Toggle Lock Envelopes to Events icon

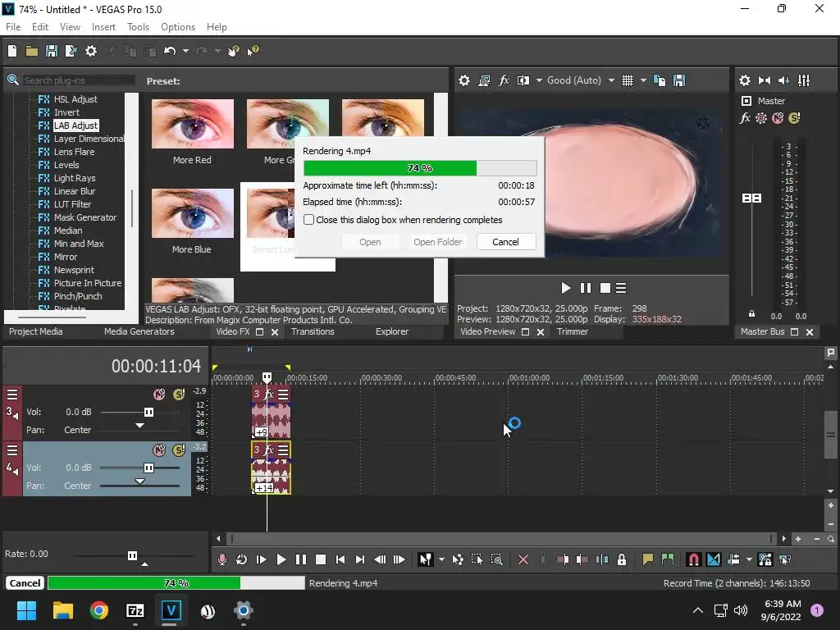click(765, 559)
